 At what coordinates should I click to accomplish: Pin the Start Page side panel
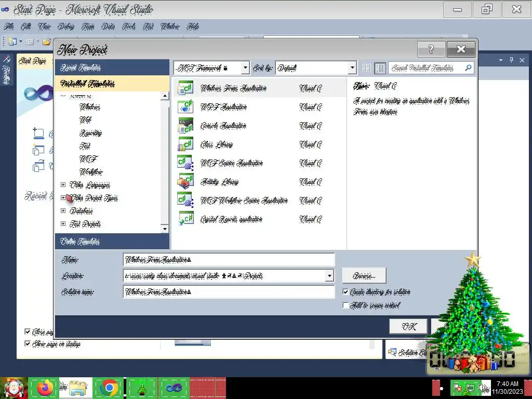512,60
